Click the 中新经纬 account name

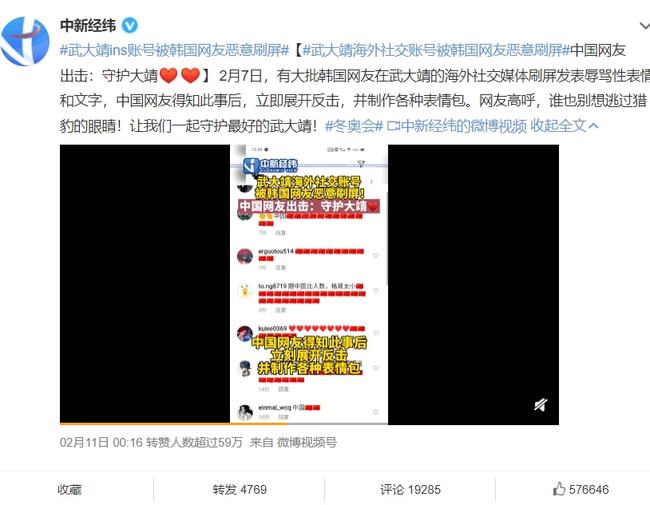[x=88, y=26]
